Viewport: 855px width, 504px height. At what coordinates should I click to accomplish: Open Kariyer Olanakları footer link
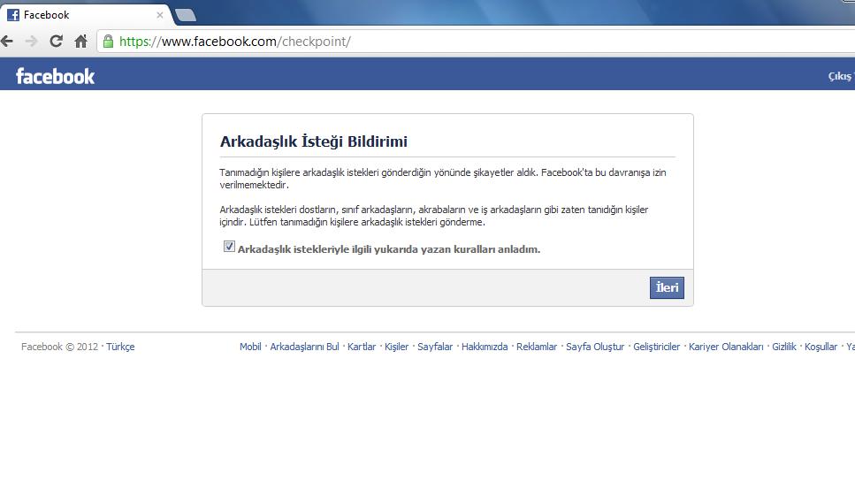click(x=726, y=347)
